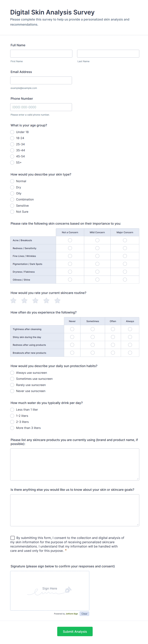Screen dimensions: 148x644
Task: Select the 25-34 age group
Action: click(12, 144)
